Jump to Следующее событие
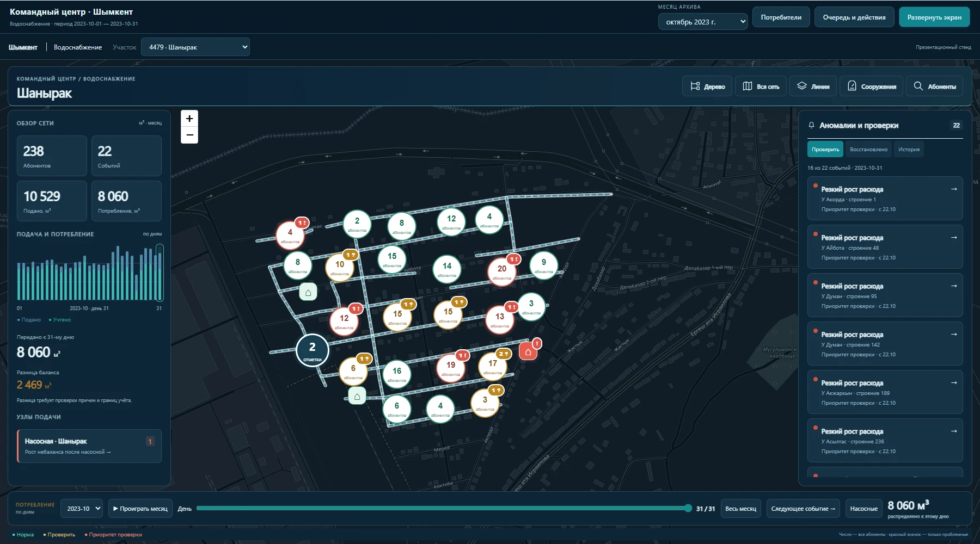 pos(803,509)
